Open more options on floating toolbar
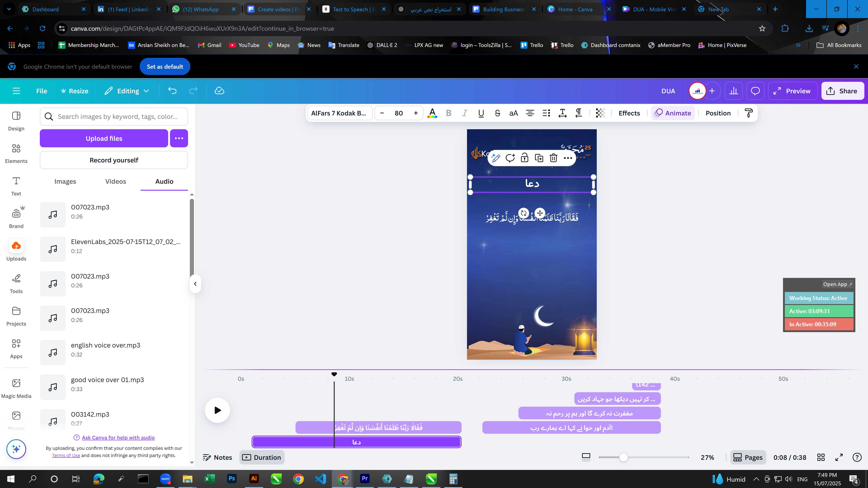 568,158
